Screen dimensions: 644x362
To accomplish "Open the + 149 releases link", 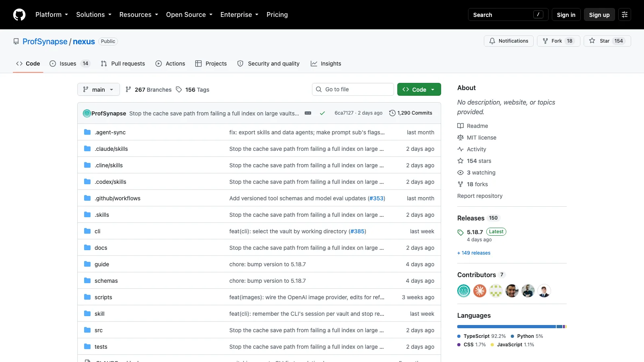I will tap(474, 253).
